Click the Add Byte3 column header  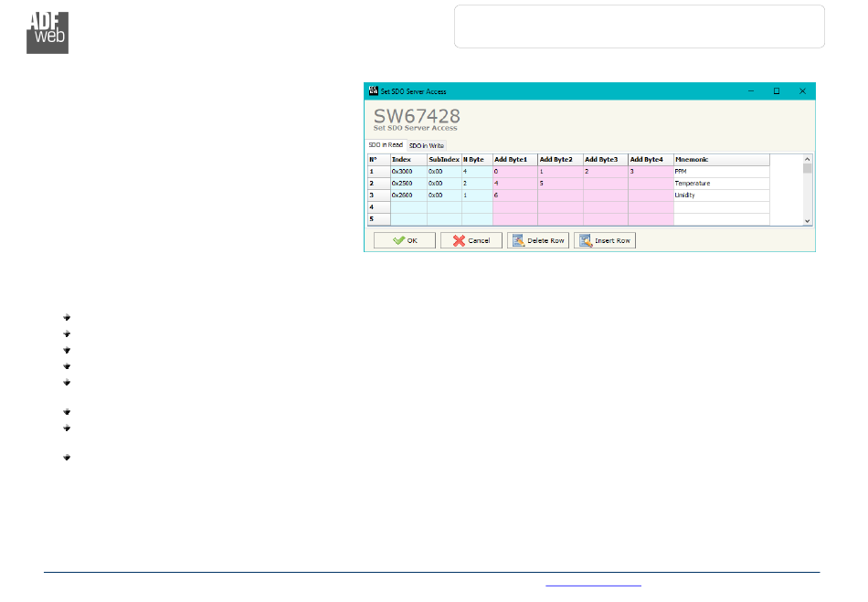(606, 159)
